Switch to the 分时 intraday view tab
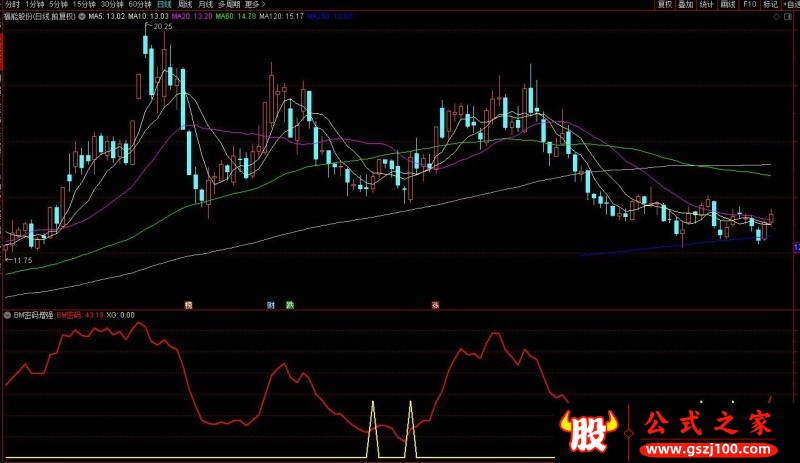The image size is (800, 463). coord(12,5)
